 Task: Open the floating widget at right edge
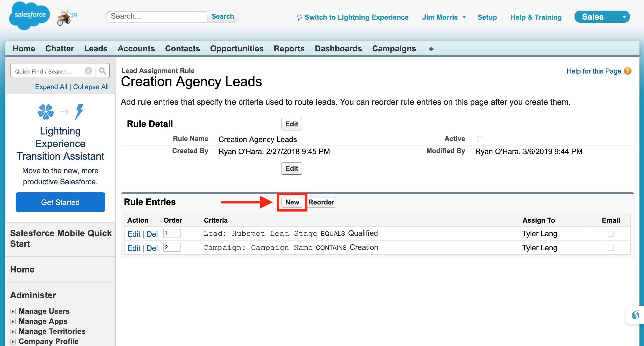tap(635, 315)
